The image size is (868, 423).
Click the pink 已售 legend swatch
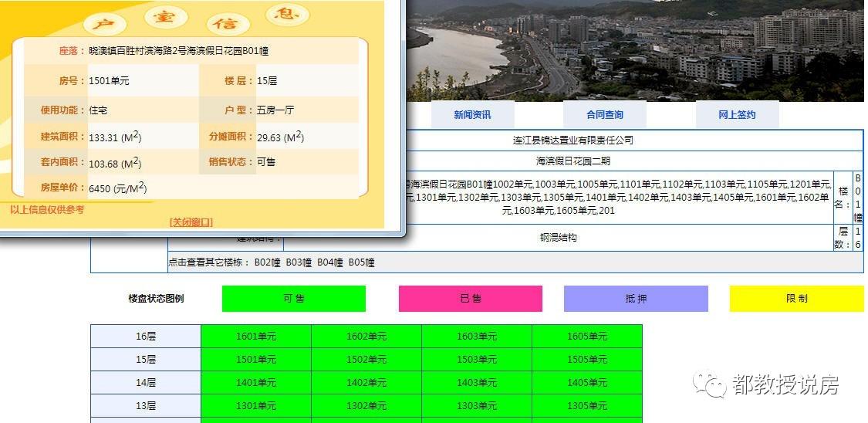471,299
